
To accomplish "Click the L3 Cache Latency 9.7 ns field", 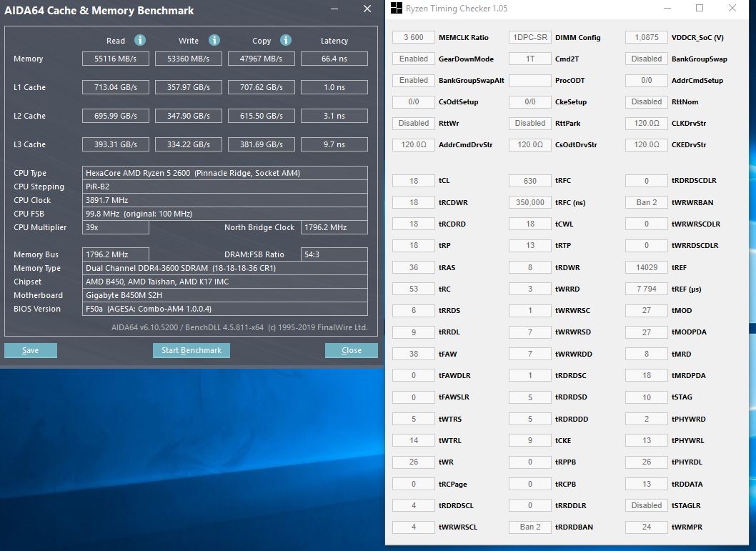I will 334,144.
